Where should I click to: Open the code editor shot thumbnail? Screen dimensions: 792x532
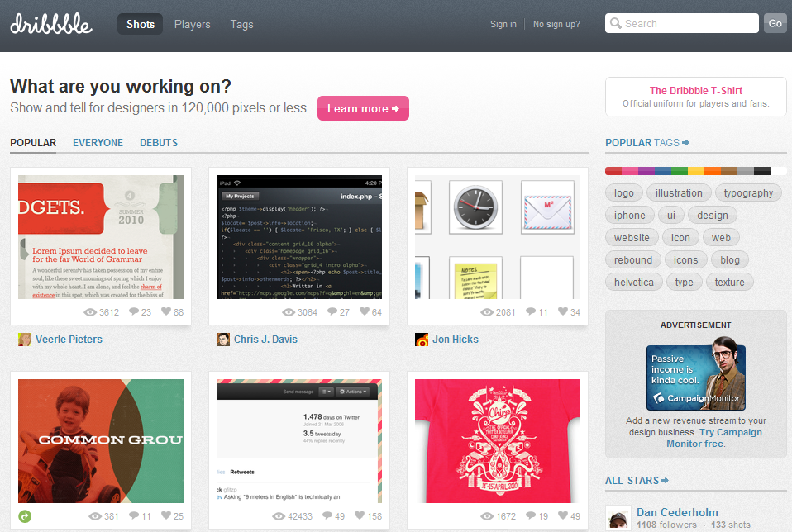tap(299, 237)
